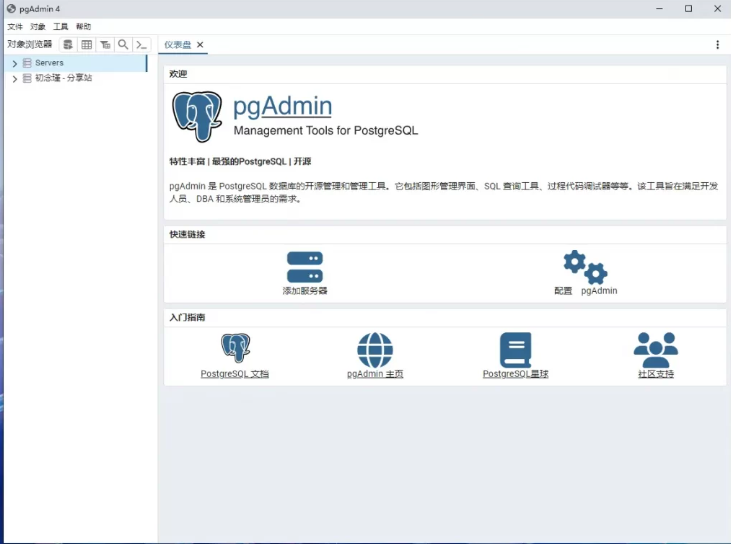Click the Servers group icon in tree
731x544 pixels.
pos(27,63)
